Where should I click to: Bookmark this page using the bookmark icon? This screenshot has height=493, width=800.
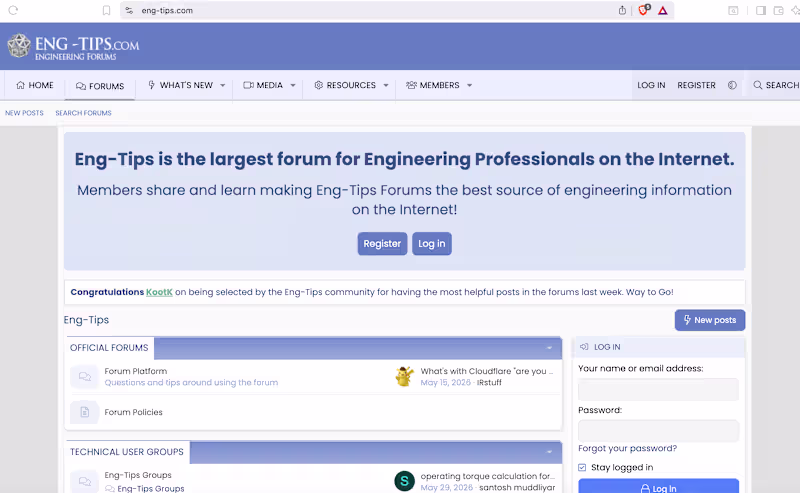click(106, 10)
